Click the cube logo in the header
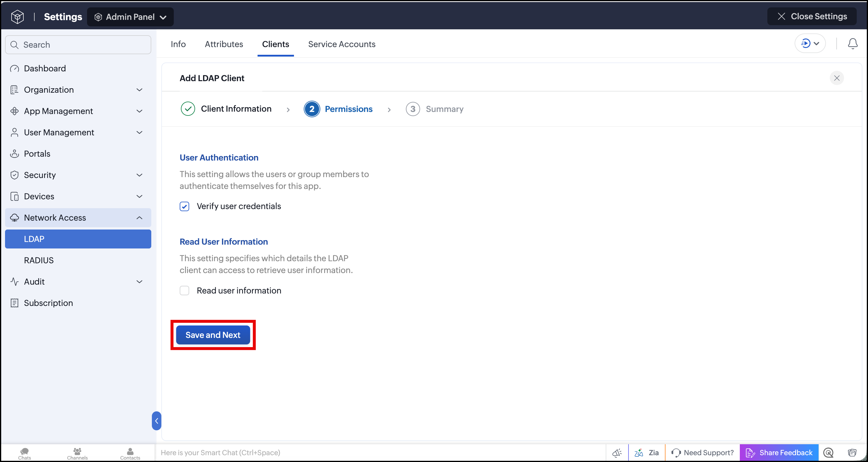The height and width of the screenshot is (462, 868). coord(17,17)
